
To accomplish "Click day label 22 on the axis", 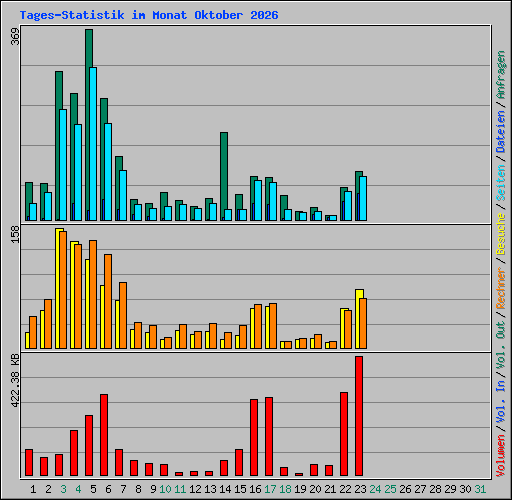I will [x=345, y=489].
